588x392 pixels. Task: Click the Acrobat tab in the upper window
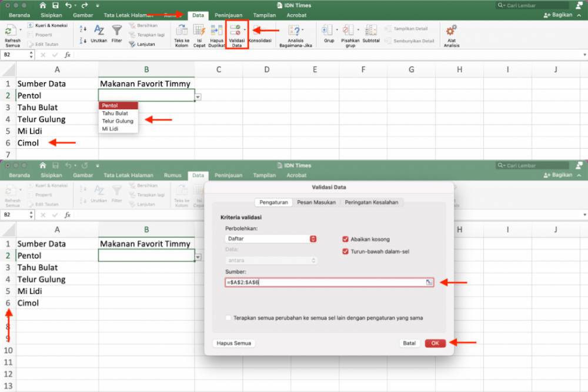(296, 15)
